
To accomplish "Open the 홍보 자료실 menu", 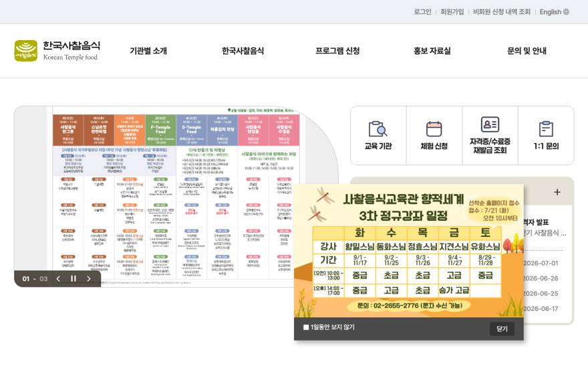I will point(432,51).
